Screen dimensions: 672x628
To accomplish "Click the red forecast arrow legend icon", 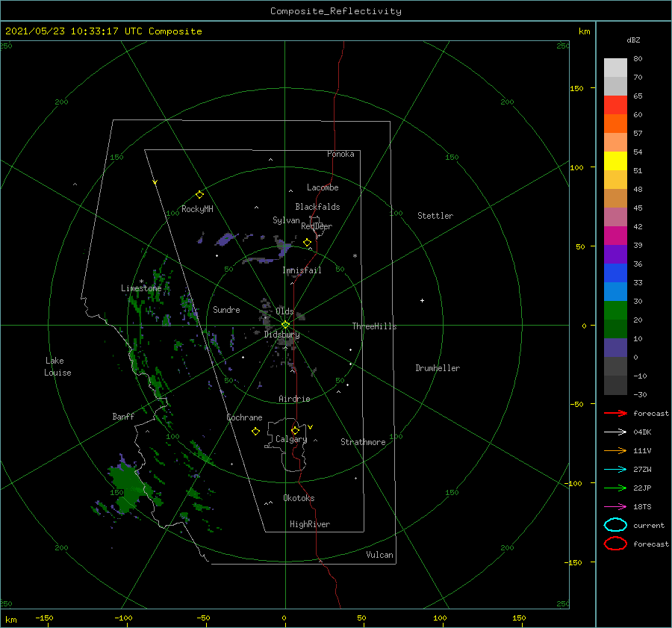I will 615,413.
